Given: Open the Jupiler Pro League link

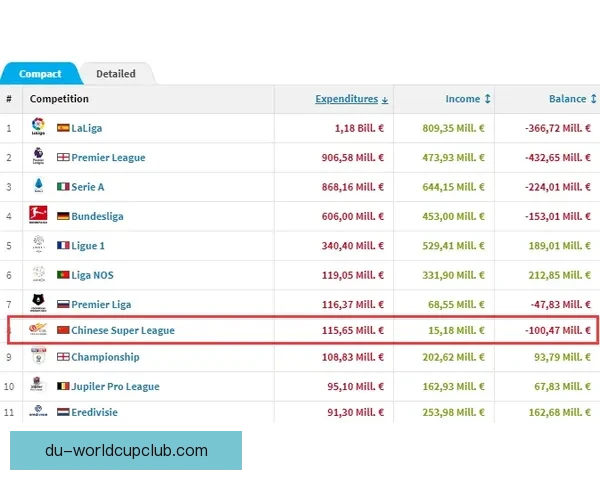Looking at the screenshot, I should pyautogui.click(x=115, y=387).
